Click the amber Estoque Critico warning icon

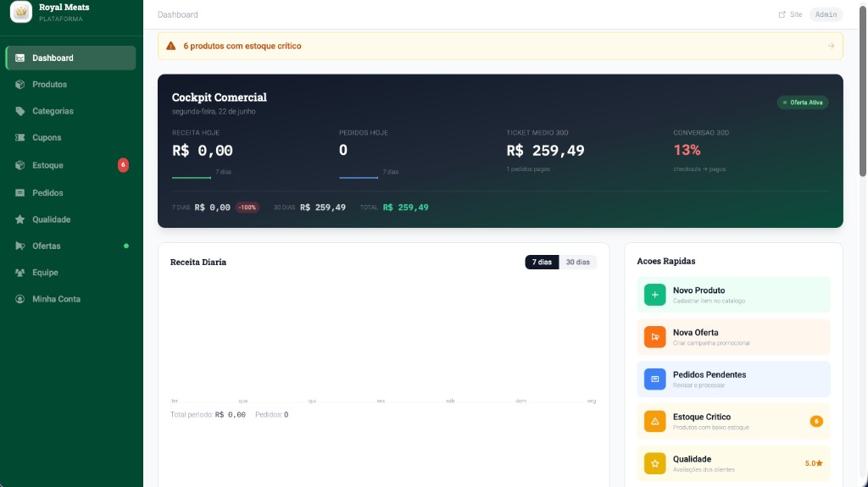click(655, 421)
